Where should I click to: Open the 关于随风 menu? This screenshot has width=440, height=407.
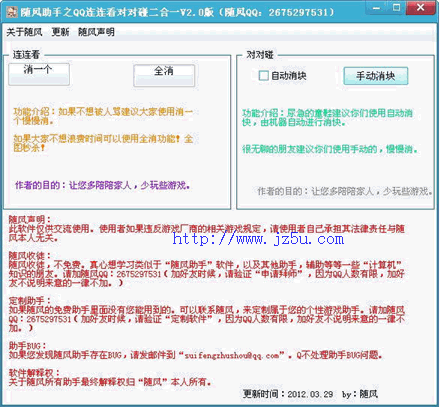[24, 32]
